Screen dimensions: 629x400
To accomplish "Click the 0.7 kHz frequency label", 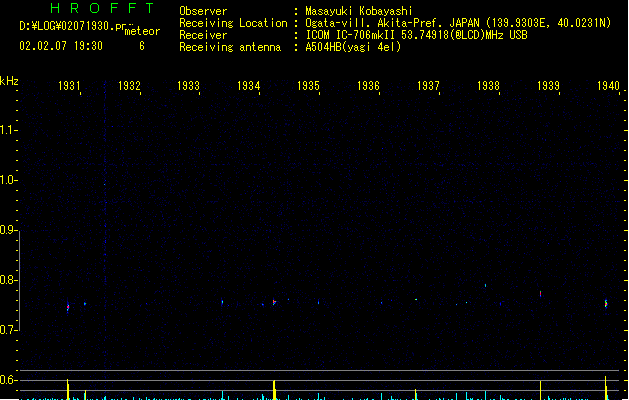I will 7,330.
